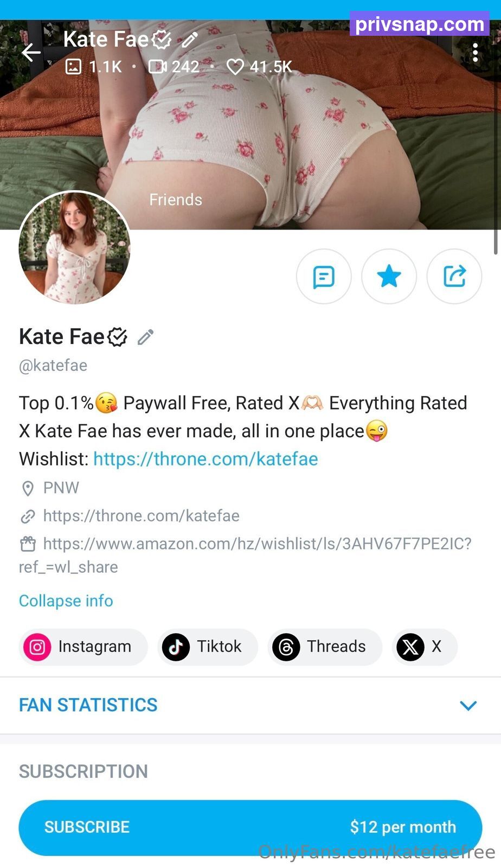This screenshot has height=868, width=501.
Task: Click the pencil edit icon in header
Action: pos(189,40)
